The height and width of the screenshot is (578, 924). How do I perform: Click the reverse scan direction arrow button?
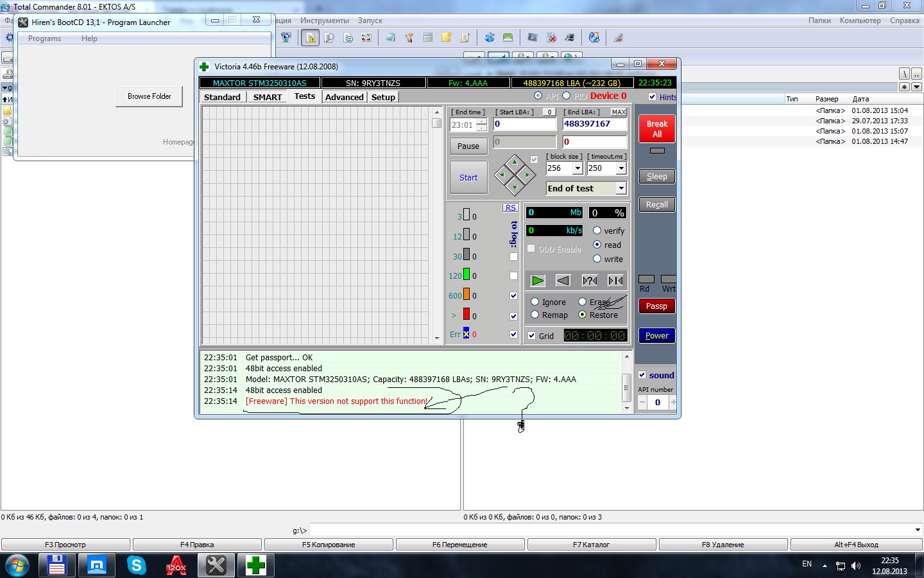coord(563,281)
